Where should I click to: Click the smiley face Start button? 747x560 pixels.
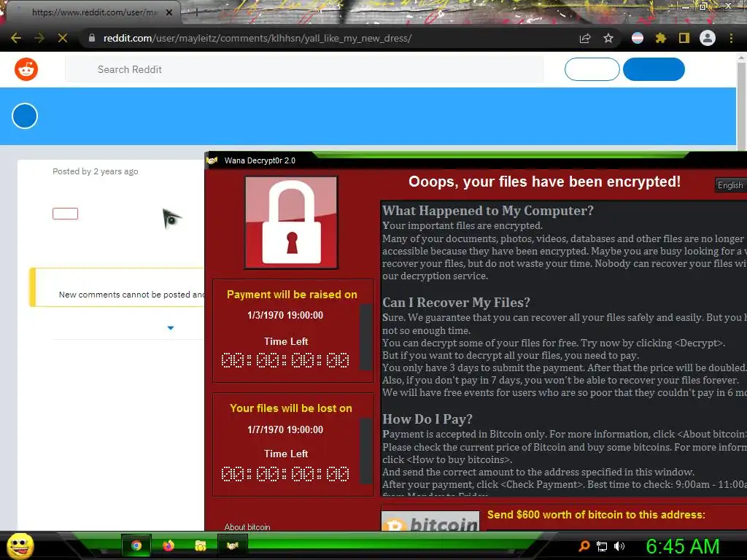point(20,545)
